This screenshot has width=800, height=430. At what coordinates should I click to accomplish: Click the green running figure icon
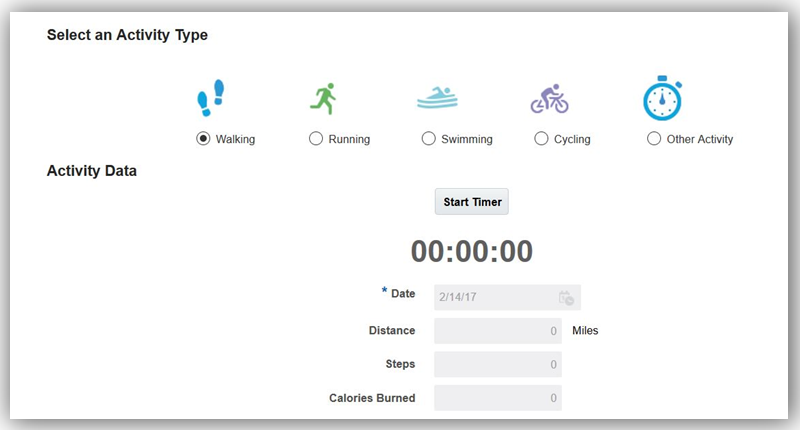click(x=323, y=99)
